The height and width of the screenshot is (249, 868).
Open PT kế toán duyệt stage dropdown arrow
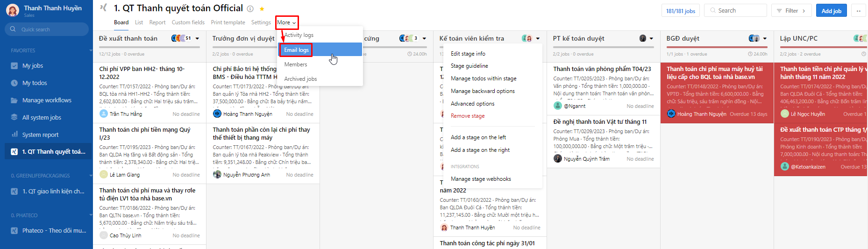[652, 39]
